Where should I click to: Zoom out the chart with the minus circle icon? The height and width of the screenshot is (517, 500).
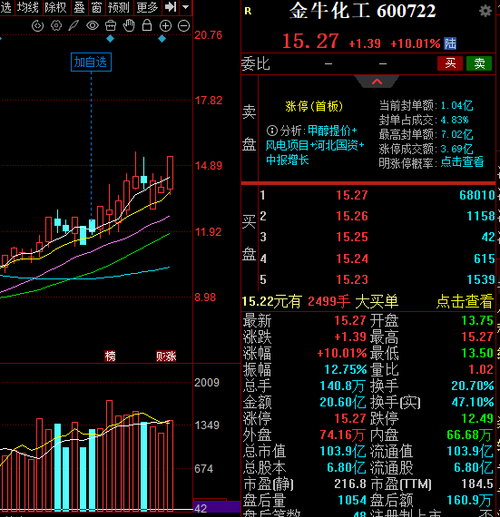[184, 26]
